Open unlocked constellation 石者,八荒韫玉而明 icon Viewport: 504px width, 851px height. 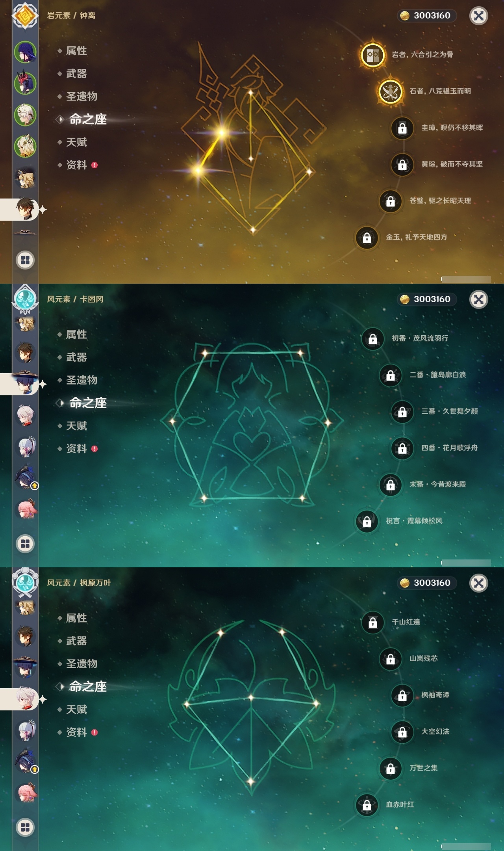[390, 91]
